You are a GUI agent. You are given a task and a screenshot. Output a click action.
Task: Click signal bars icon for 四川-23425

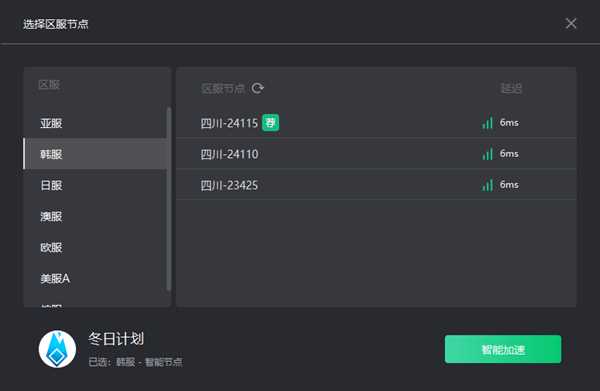tap(488, 185)
